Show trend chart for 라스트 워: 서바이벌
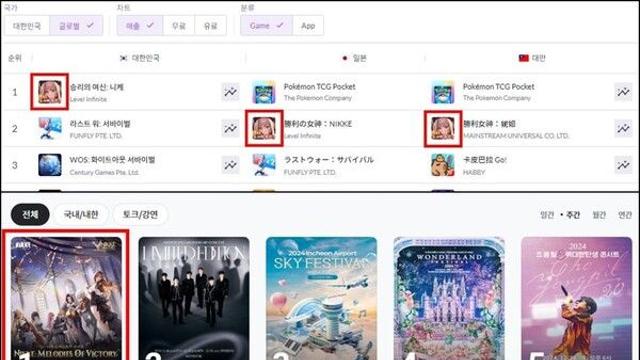Viewport: 640px width, 360px height. [230, 128]
